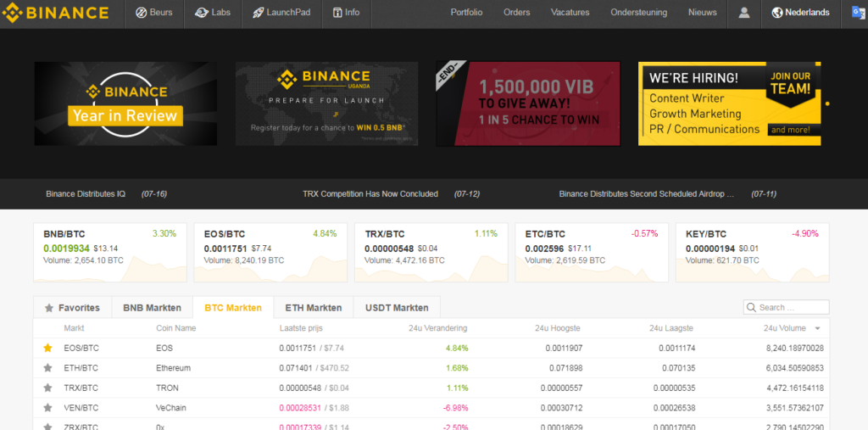Click the Binance logo in header

pyautogui.click(x=55, y=12)
